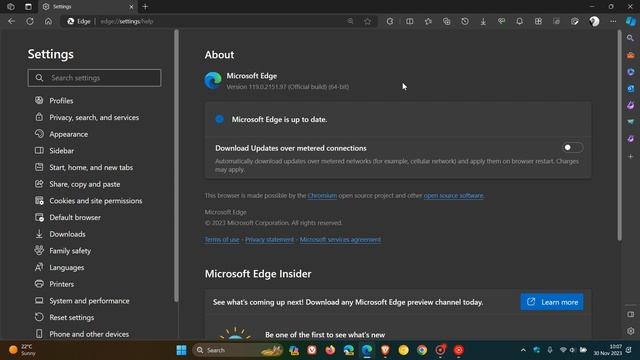Open the Profiles settings section

(x=61, y=100)
